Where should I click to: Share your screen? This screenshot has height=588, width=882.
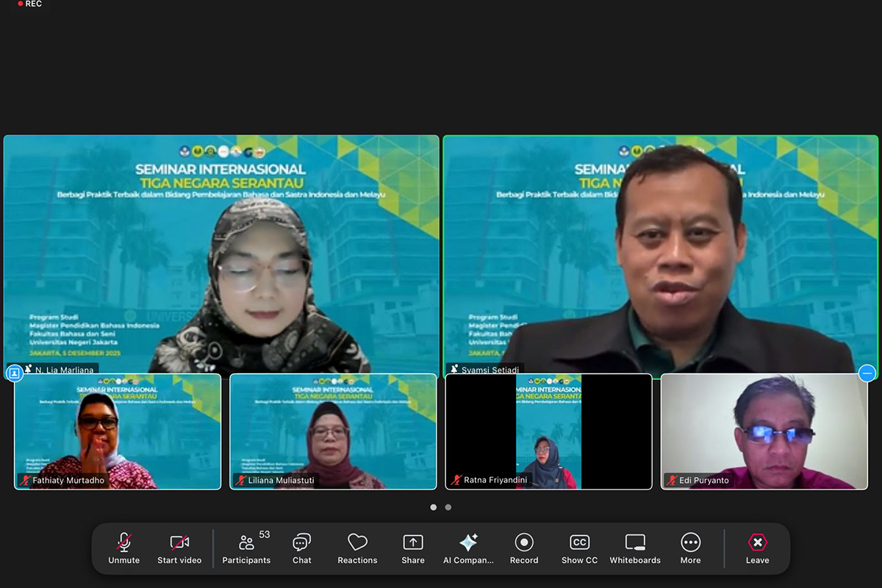click(x=413, y=548)
